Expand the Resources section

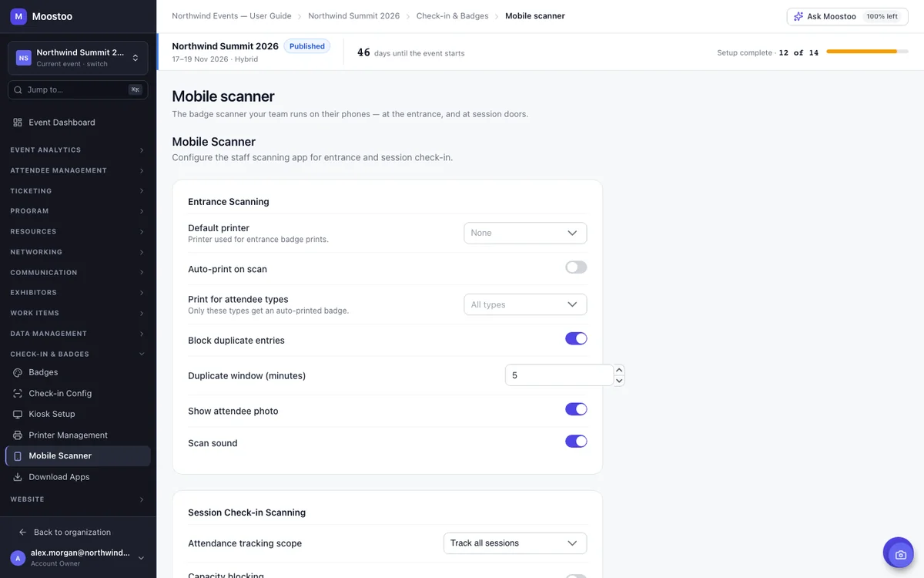click(x=78, y=232)
